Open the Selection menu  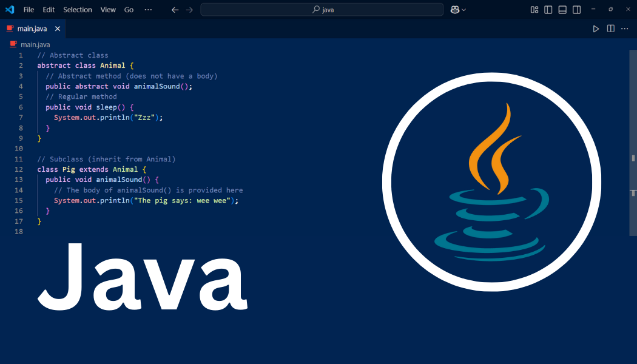pyautogui.click(x=78, y=10)
